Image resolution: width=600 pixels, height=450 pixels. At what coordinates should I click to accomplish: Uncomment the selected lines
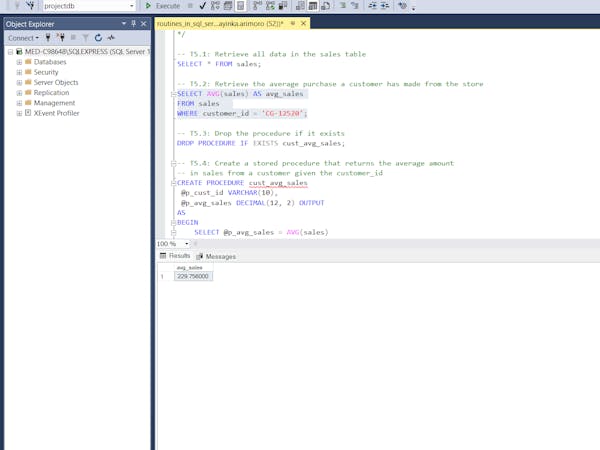(355, 6)
